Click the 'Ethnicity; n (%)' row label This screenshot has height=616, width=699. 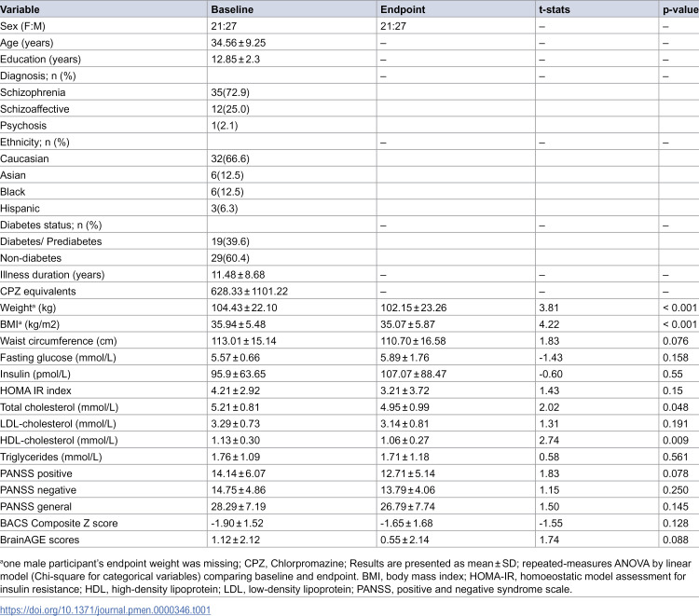point(34,143)
